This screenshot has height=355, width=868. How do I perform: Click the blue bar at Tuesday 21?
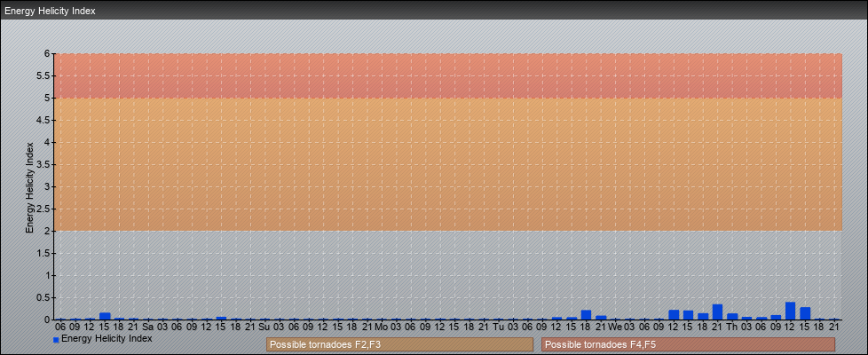click(x=601, y=318)
